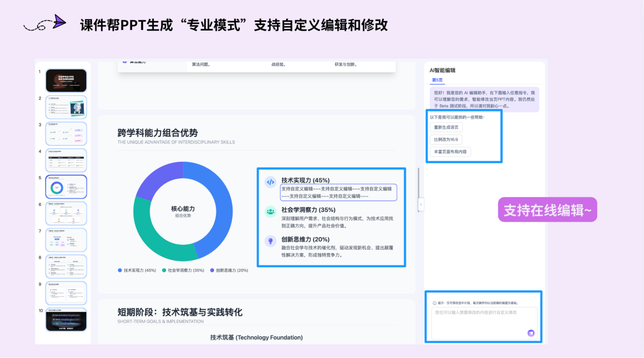Select the code brackets icon beside 技术实现力

(x=270, y=182)
